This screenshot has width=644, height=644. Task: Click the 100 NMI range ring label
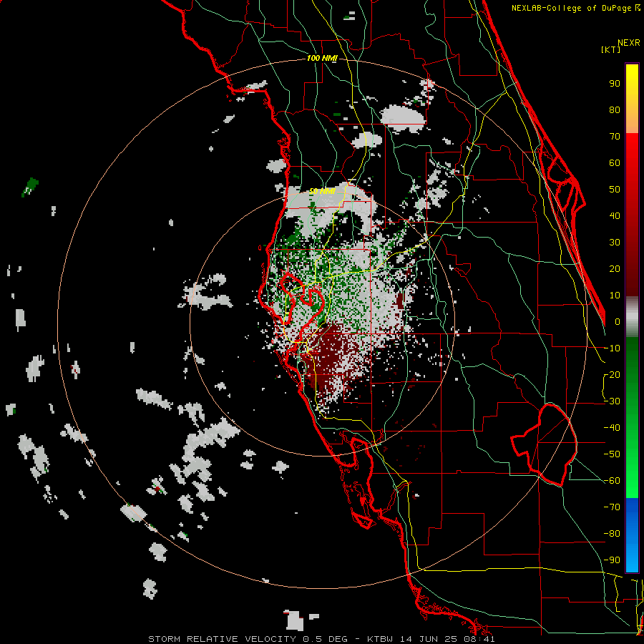click(322, 59)
